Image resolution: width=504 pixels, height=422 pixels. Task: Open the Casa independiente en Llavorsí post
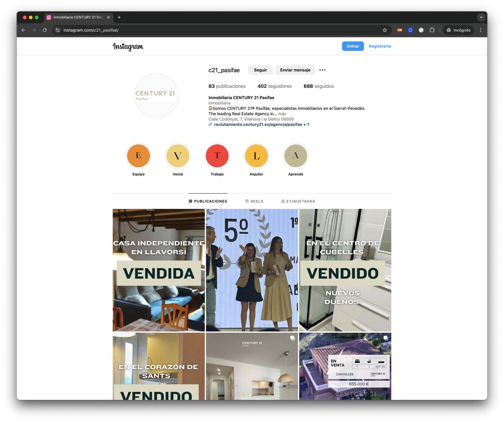(159, 270)
